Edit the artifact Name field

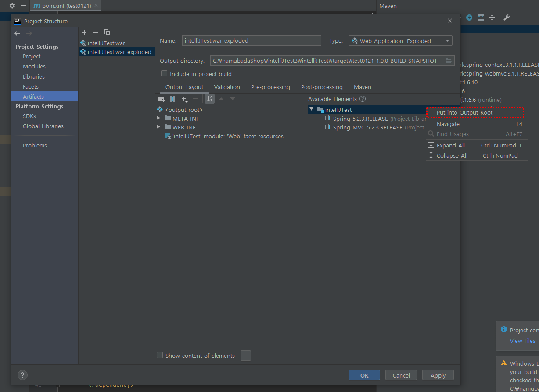(252, 40)
